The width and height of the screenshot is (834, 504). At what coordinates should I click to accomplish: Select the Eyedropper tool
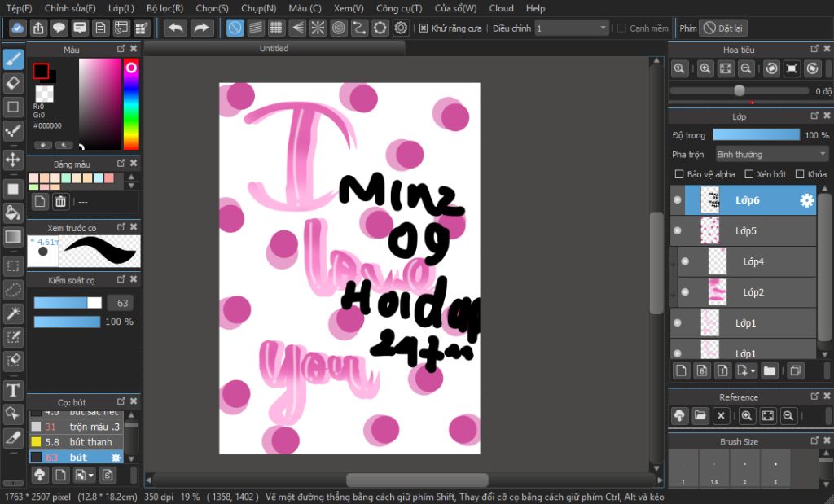pyautogui.click(x=13, y=438)
